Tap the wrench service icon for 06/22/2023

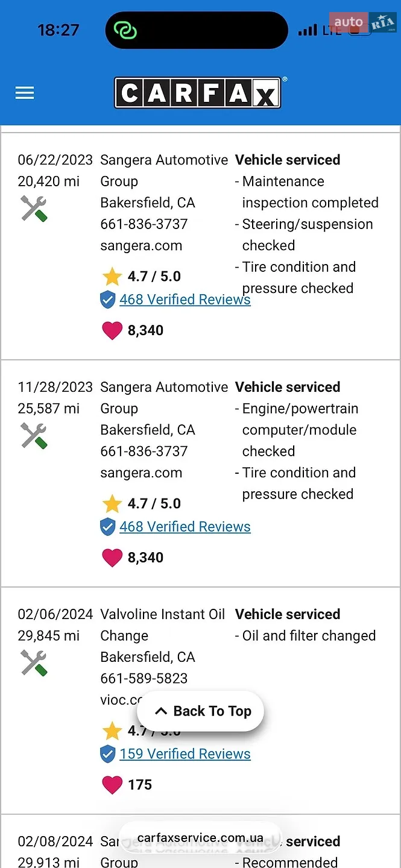34,209
